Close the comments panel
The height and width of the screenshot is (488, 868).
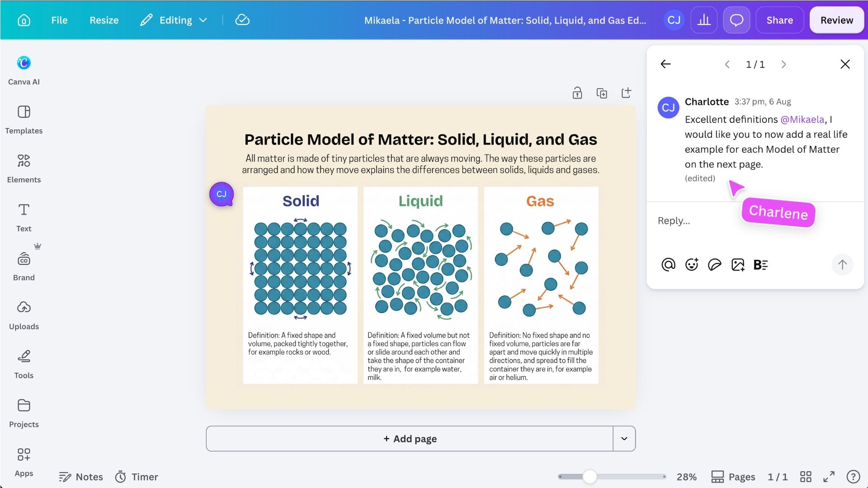coord(845,64)
